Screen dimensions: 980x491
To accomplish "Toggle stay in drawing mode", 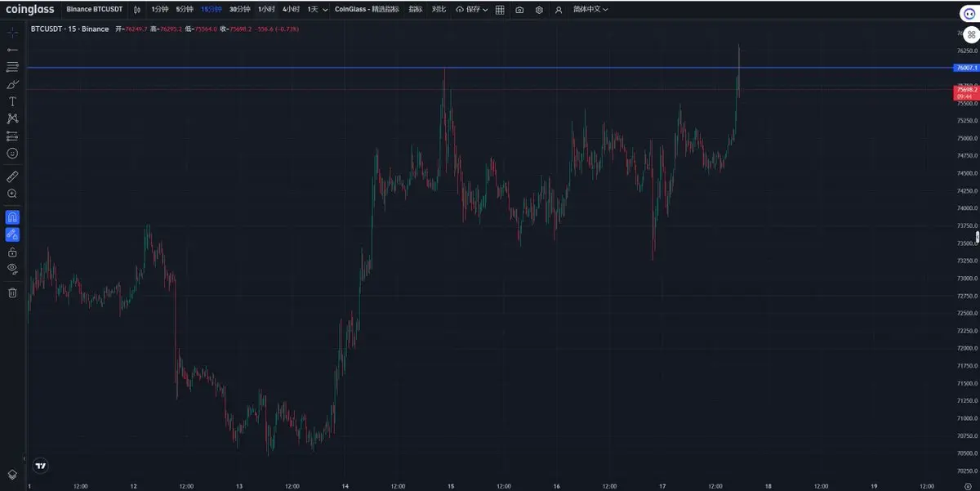I will pyautogui.click(x=12, y=234).
